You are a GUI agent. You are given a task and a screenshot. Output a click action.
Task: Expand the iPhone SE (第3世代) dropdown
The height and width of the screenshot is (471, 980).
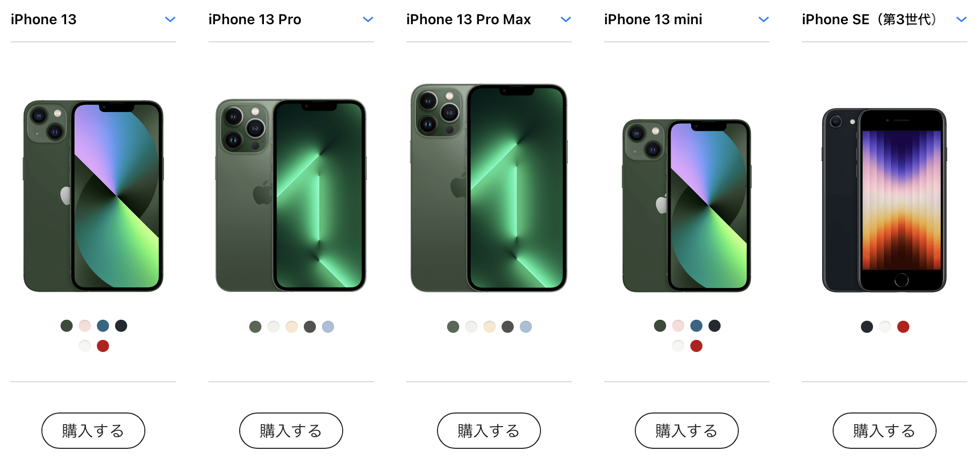pyautogui.click(x=885, y=20)
